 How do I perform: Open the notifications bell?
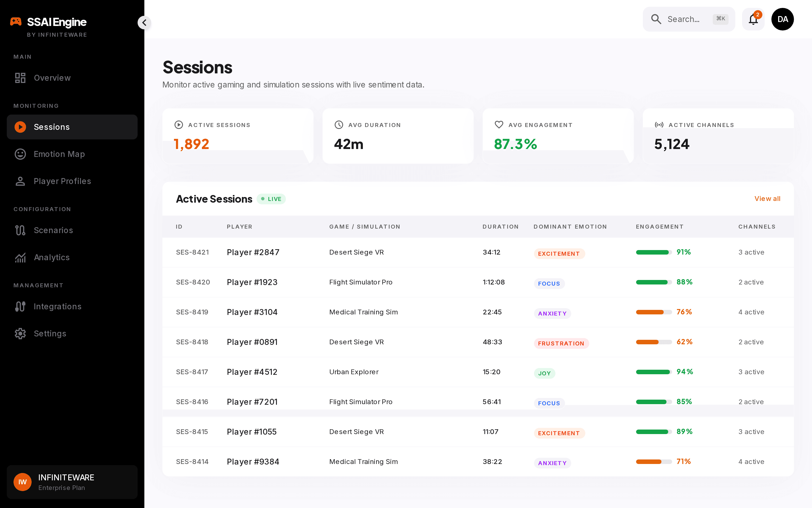[753, 19]
